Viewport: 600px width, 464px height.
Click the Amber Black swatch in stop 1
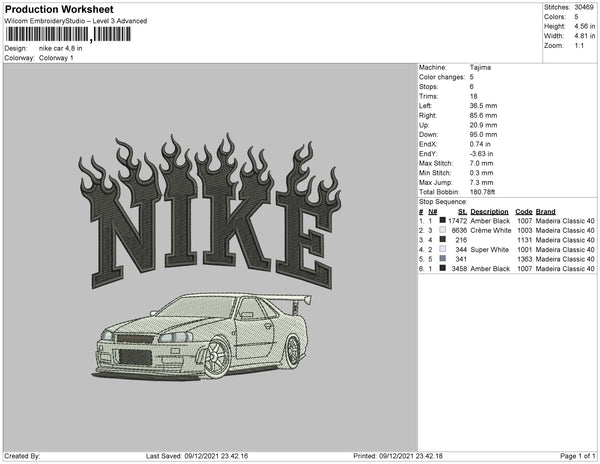click(443, 220)
